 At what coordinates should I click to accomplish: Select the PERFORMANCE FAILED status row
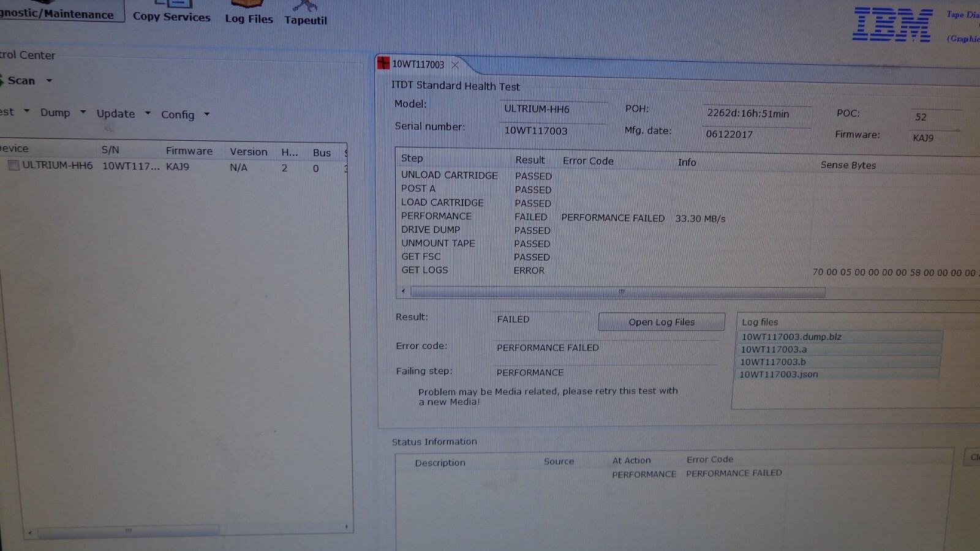(x=674, y=474)
